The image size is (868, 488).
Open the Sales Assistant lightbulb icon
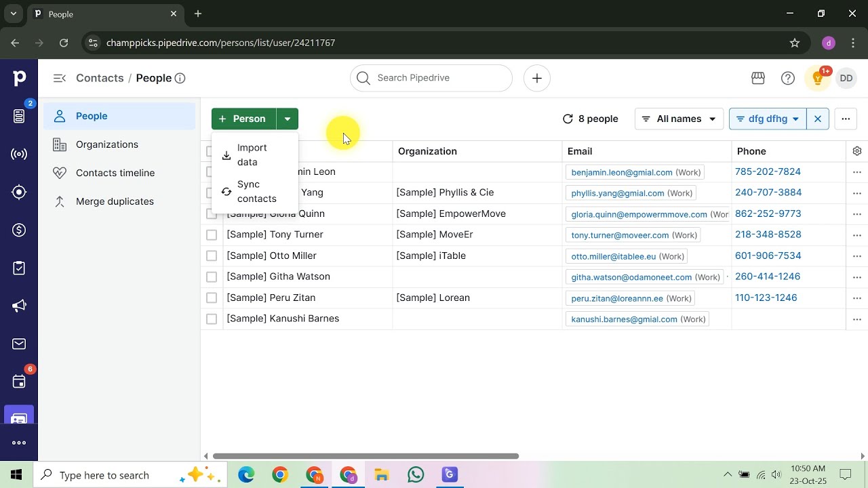(818, 79)
